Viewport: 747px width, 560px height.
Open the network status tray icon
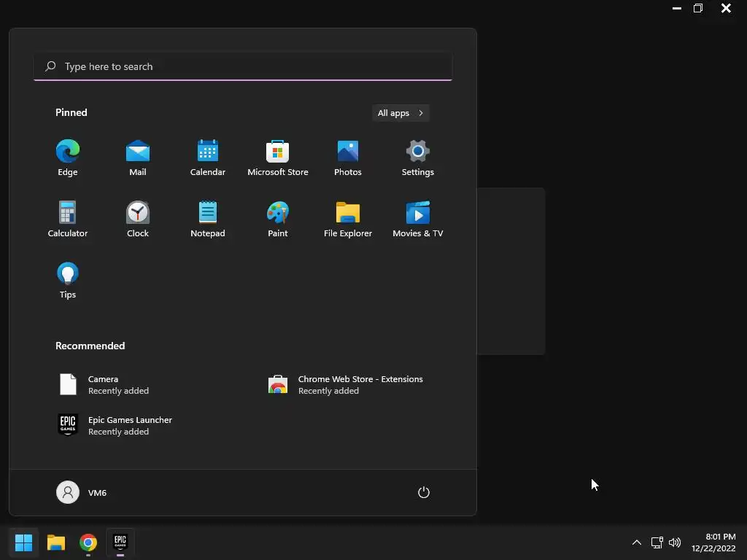[x=657, y=542]
